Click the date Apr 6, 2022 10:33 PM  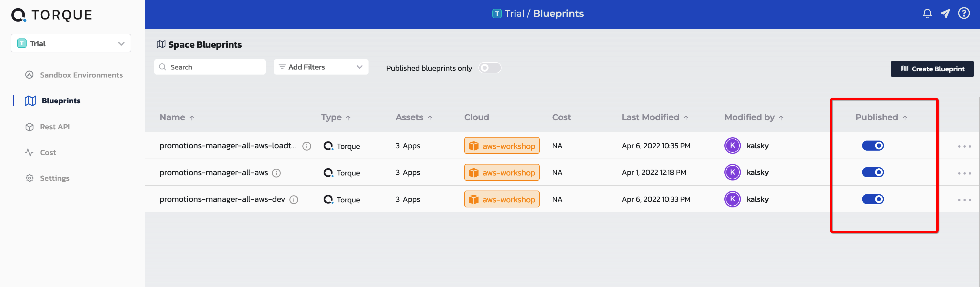pyautogui.click(x=656, y=199)
